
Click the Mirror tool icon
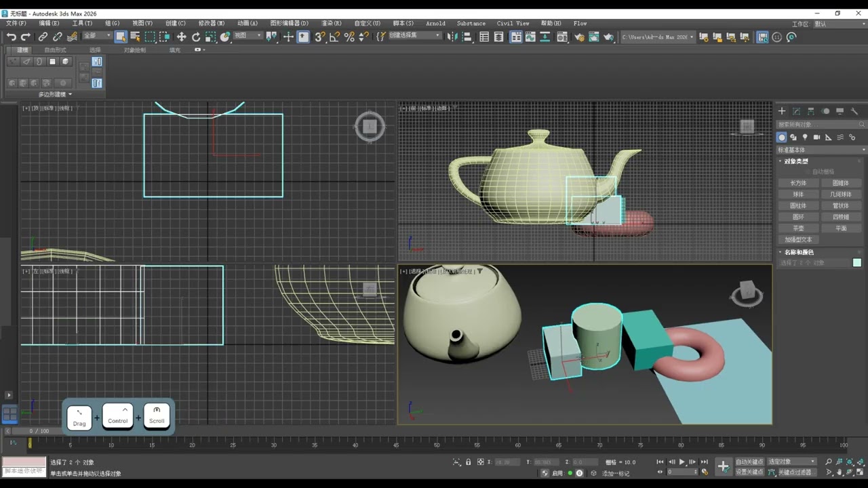coord(452,37)
